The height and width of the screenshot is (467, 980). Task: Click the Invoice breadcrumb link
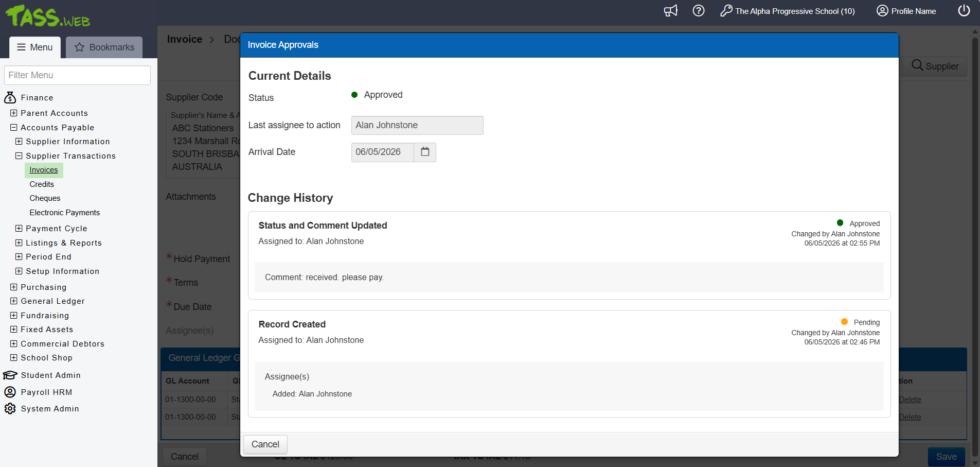point(185,40)
